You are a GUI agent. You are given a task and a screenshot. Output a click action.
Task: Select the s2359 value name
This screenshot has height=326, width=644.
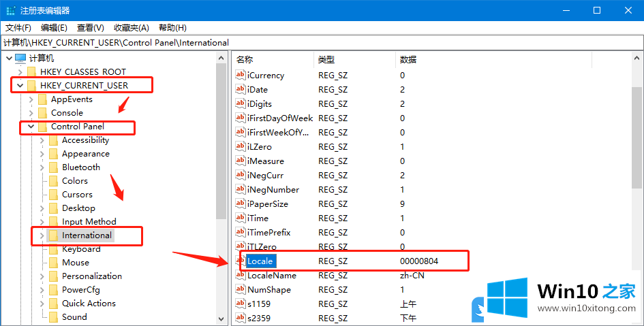[259, 319]
